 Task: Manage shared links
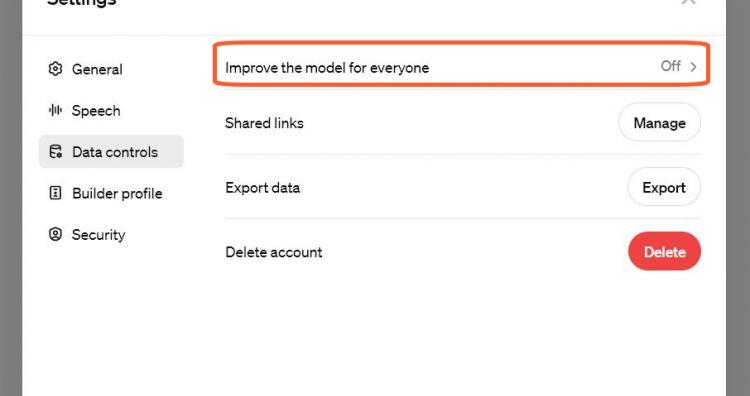click(x=660, y=122)
